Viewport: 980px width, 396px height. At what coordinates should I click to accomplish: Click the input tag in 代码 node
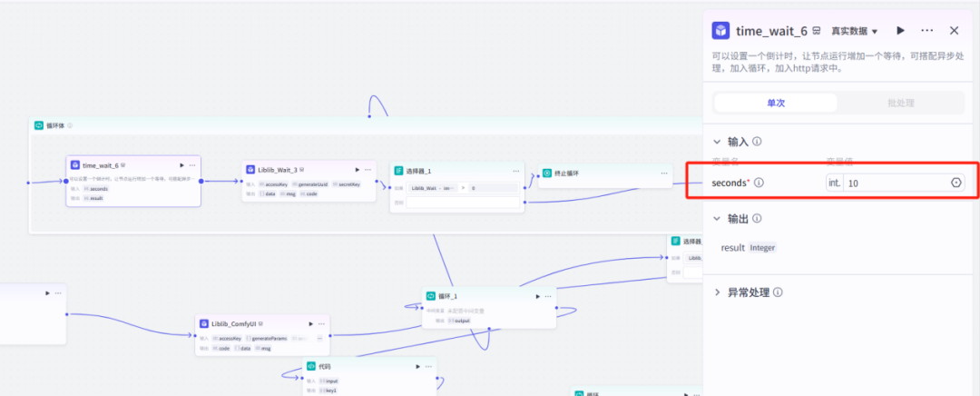[328, 381]
